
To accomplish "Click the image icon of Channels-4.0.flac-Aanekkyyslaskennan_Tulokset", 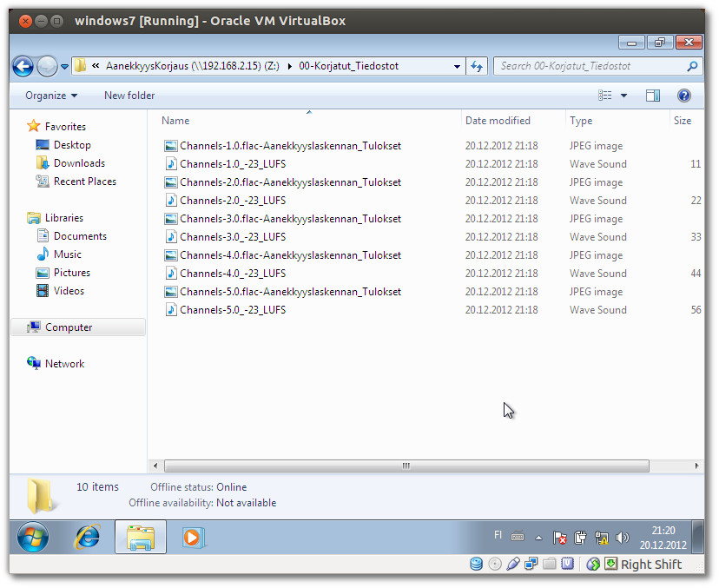I will 170,255.
